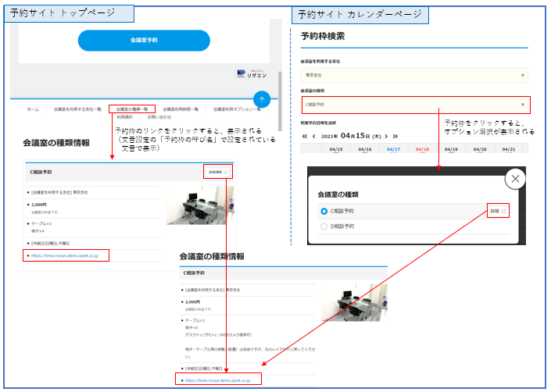The width and height of the screenshot is (551, 392).
Task: Open URL link in lower room info card
Action: pyautogui.click(x=217, y=380)
